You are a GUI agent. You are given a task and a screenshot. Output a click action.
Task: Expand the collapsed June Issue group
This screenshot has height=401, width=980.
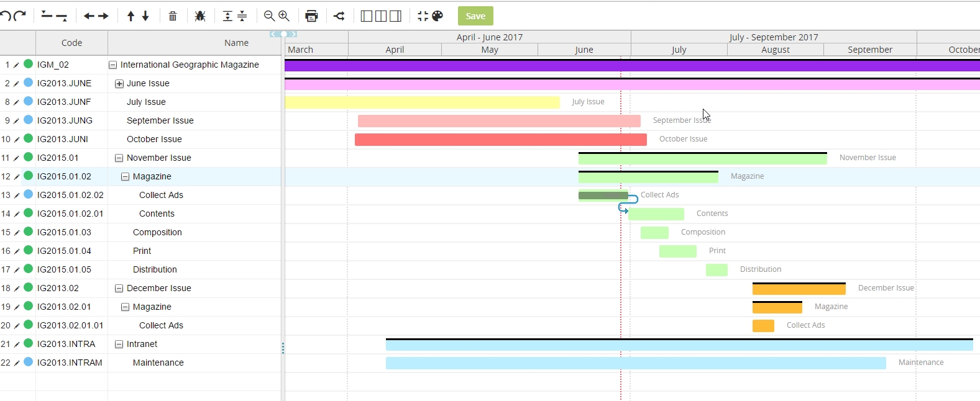[119, 84]
